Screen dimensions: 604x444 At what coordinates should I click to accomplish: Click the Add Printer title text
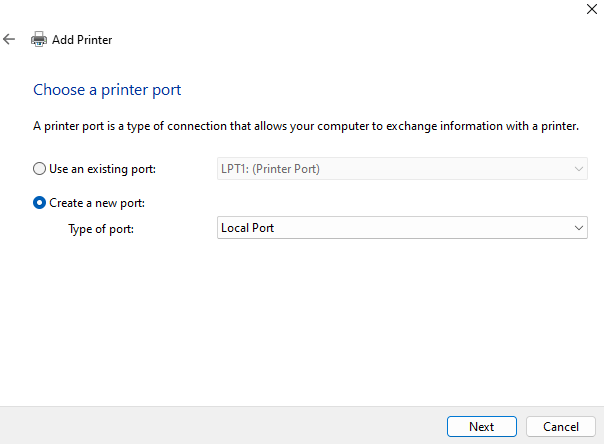[82, 40]
